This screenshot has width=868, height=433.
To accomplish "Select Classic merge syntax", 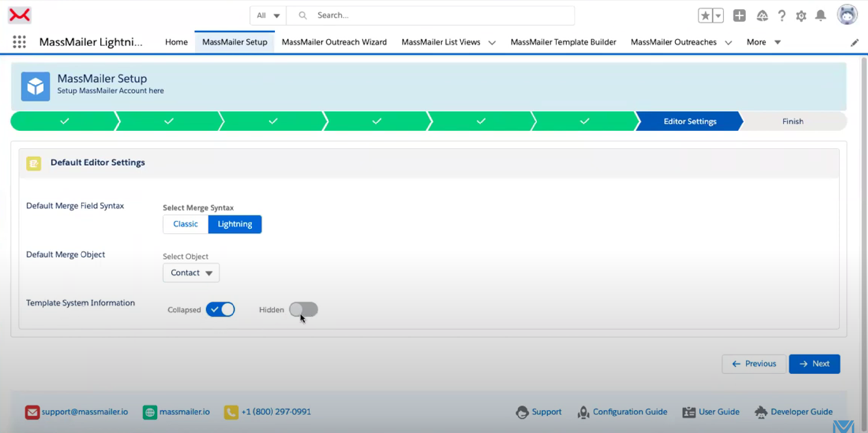I will pyautogui.click(x=186, y=224).
